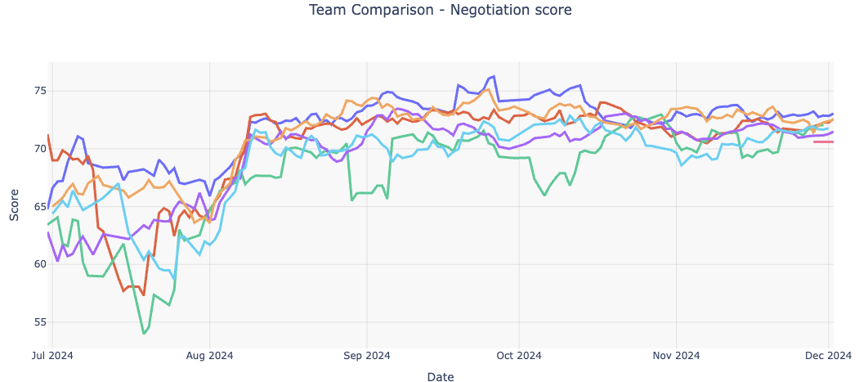The width and height of the screenshot is (868, 382).
Task: Click the short pink line segment near December
Action: click(x=823, y=142)
